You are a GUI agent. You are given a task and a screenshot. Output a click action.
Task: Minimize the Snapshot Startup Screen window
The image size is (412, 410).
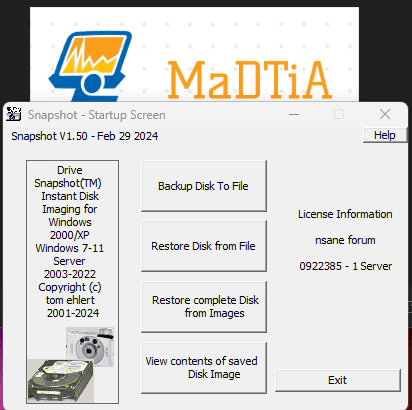294,114
